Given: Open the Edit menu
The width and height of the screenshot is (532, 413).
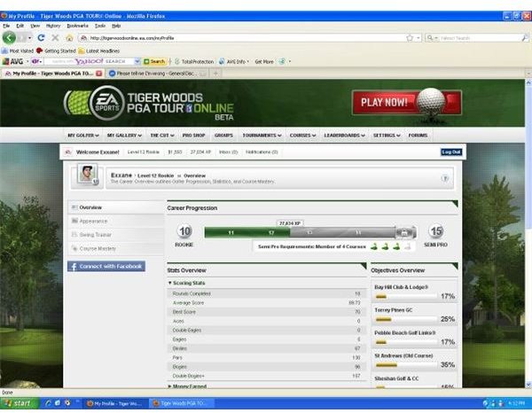Looking at the screenshot, I should [x=20, y=26].
